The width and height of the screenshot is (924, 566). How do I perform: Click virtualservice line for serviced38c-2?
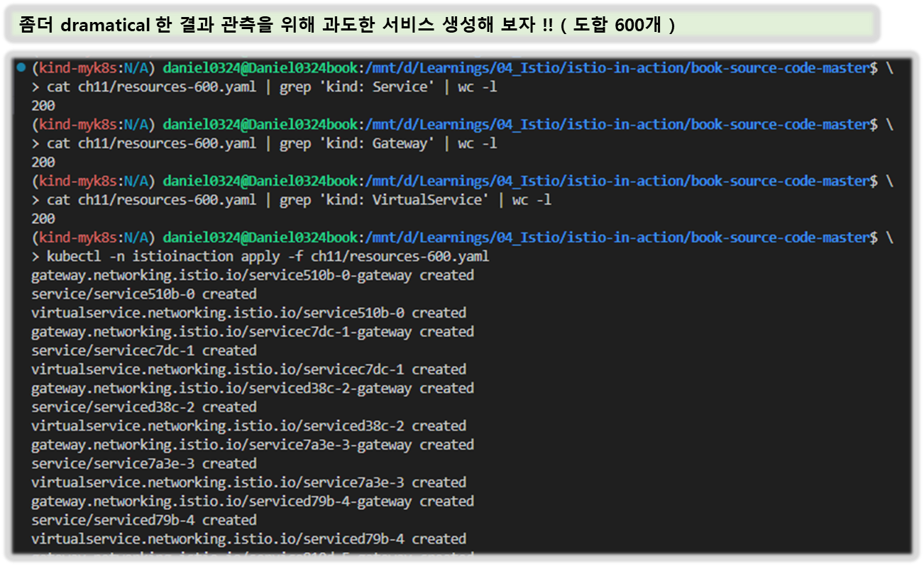coord(249,426)
